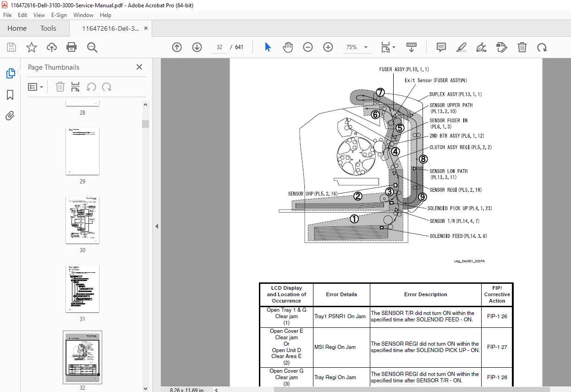The height and width of the screenshot is (392, 571).
Task: Click the page size '8.26 x 11.69 in' readout
Action: [x=187, y=390]
